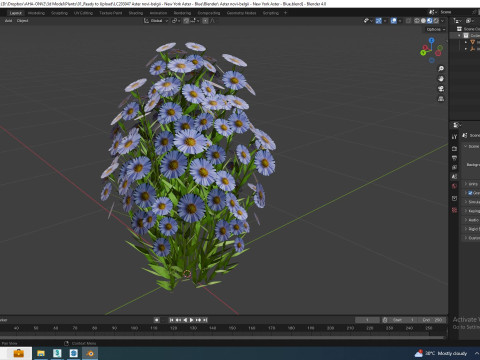Switch to material preview shading
The height and width of the screenshot is (360, 480).
(x=430, y=21)
